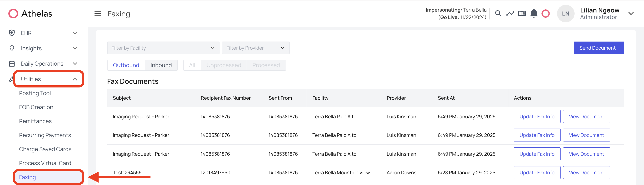Open Posting Tool in the sidebar
Viewport: 644px width, 185px height.
[x=35, y=93]
